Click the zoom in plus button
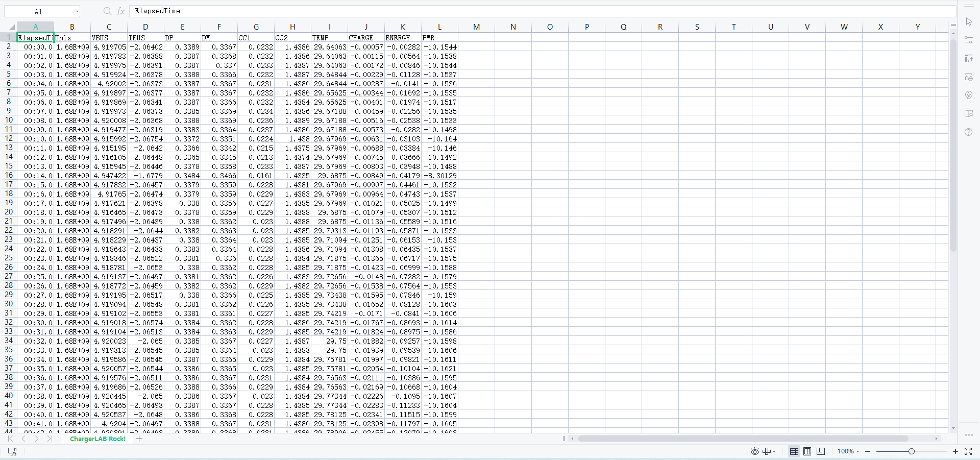 pos(955,451)
